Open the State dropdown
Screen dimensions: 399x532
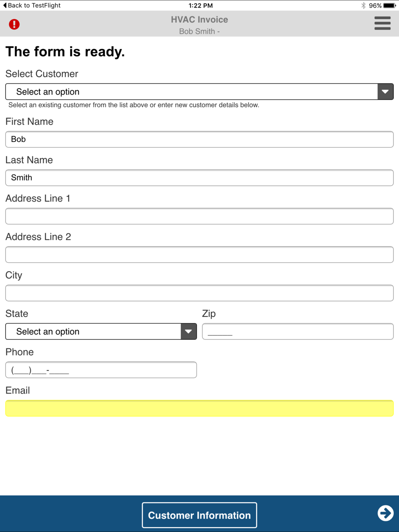click(x=93, y=331)
